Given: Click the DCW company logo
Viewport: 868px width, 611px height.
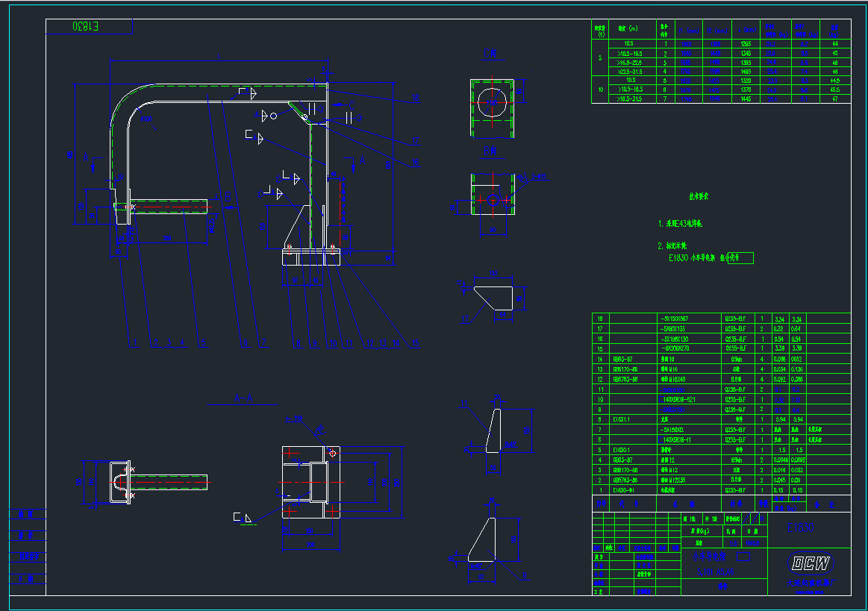Looking at the screenshot, I should coord(812,563).
